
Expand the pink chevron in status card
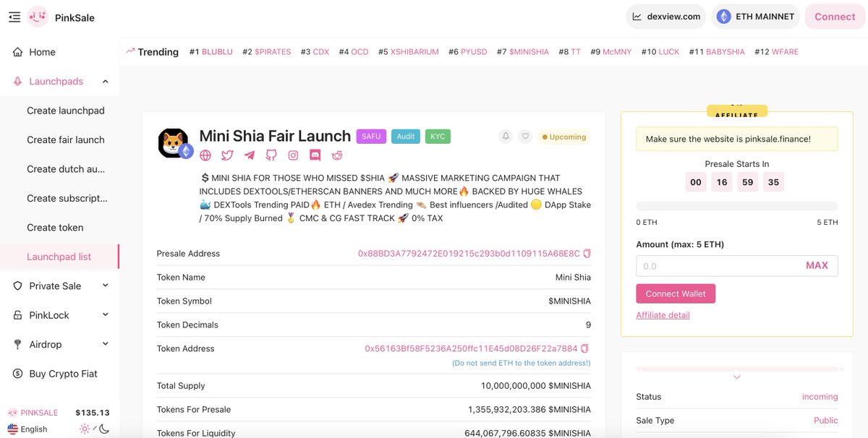click(x=736, y=377)
